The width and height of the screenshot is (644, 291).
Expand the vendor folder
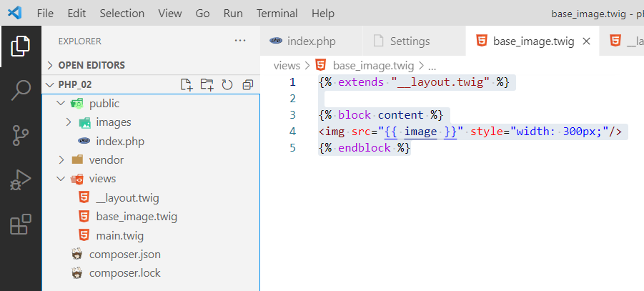[x=61, y=160]
